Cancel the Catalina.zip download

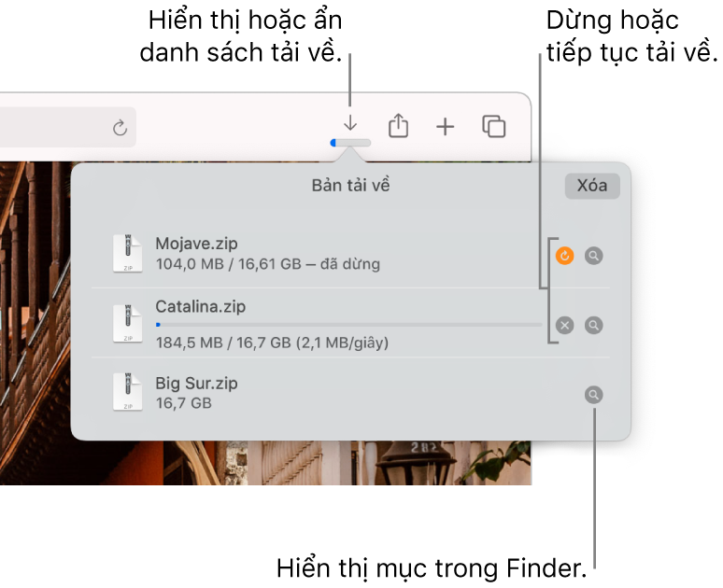pos(565,325)
